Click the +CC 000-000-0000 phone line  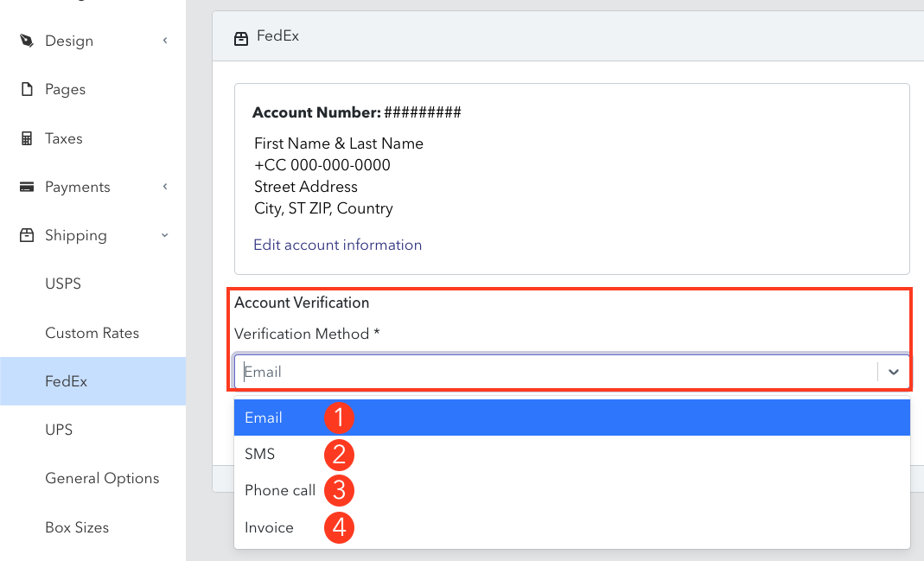[x=322, y=165]
